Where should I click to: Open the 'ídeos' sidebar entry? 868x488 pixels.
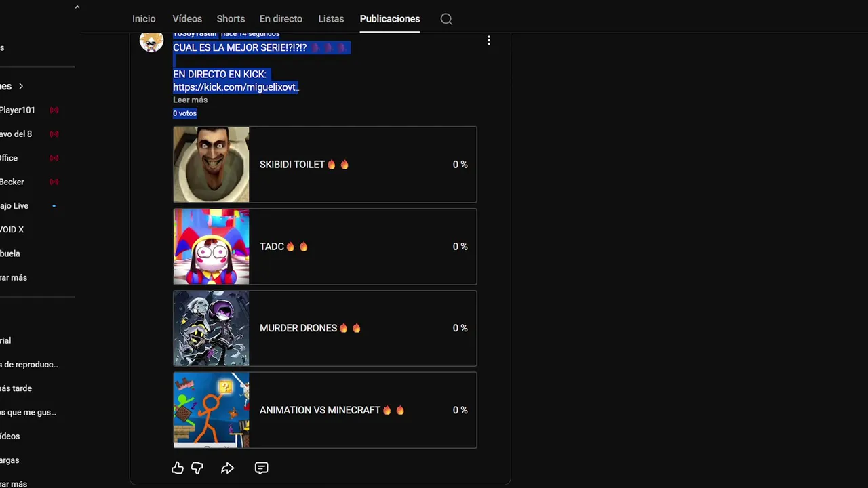[x=10, y=436]
